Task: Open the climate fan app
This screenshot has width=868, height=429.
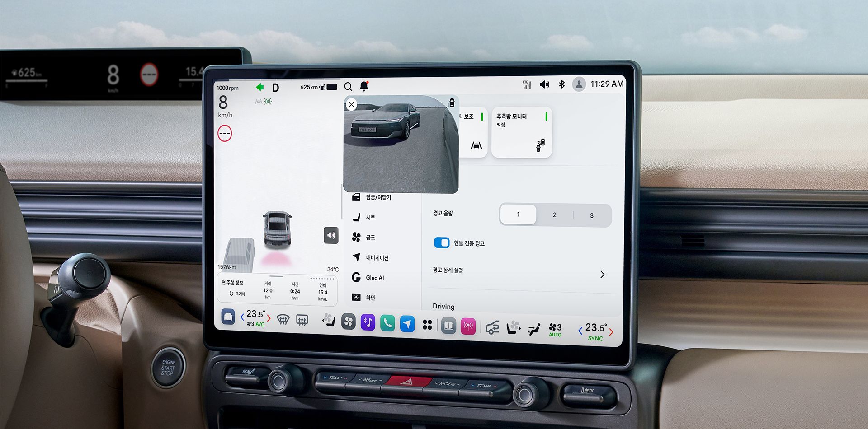Action: click(x=348, y=322)
